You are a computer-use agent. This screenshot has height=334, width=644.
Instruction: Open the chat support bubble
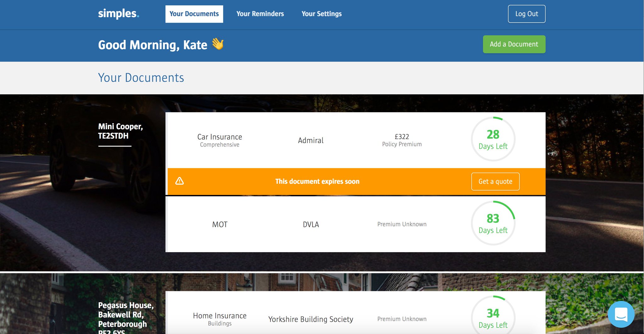point(621,314)
